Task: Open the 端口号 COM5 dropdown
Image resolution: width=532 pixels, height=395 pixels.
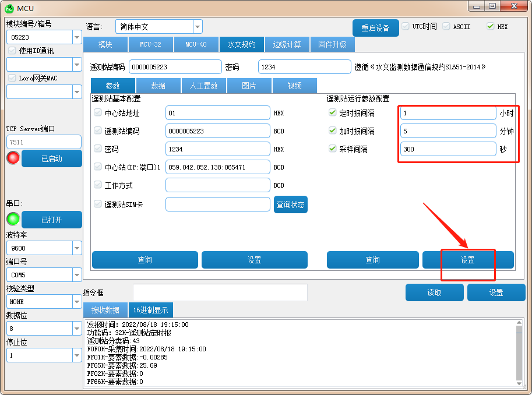Action: (x=77, y=275)
